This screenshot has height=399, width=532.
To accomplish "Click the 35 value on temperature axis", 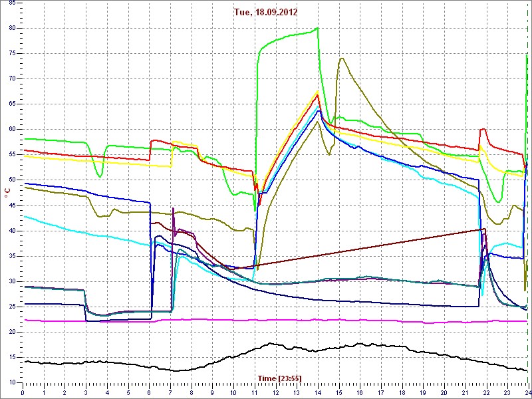I will pos(12,256).
